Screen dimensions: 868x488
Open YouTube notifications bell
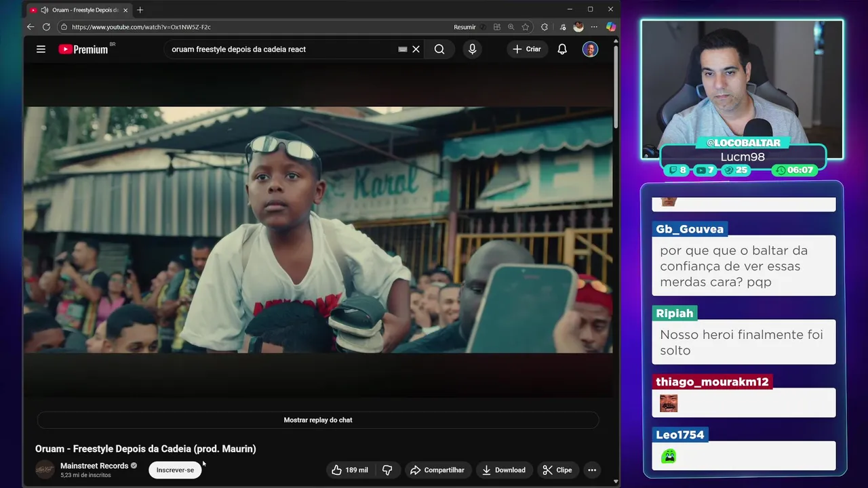coord(562,49)
